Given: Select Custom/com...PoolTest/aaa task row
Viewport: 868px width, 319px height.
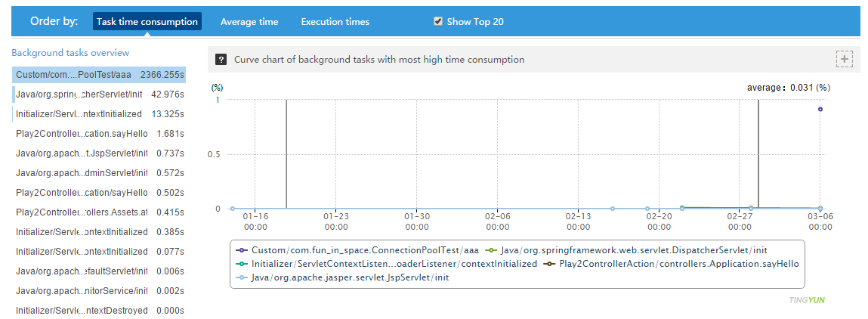Looking at the screenshot, I should click(x=100, y=75).
